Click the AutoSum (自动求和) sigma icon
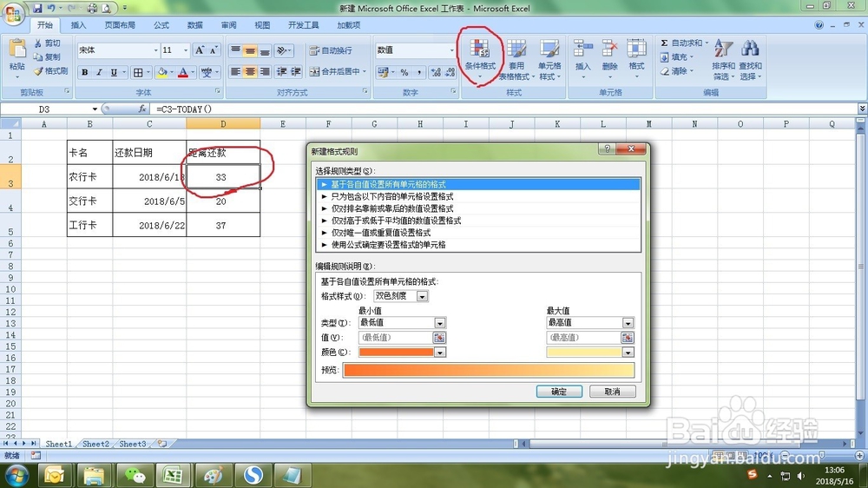Image resolution: width=868 pixels, height=488 pixels. click(x=664, y=43)
